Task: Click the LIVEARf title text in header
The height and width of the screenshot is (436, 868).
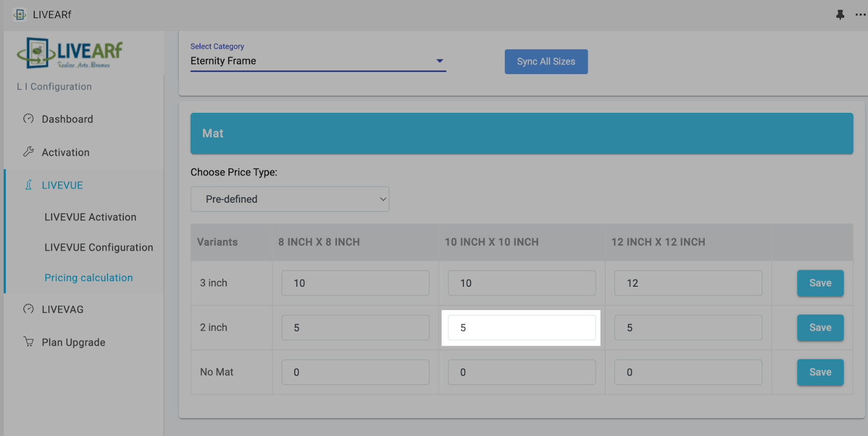Action: (52, 15)
